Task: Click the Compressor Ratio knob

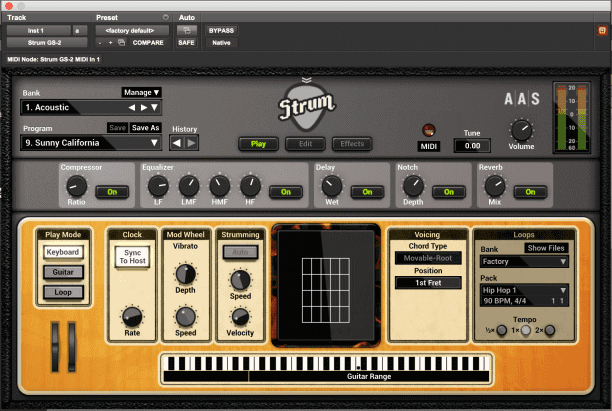Action: tap(76, 186)
